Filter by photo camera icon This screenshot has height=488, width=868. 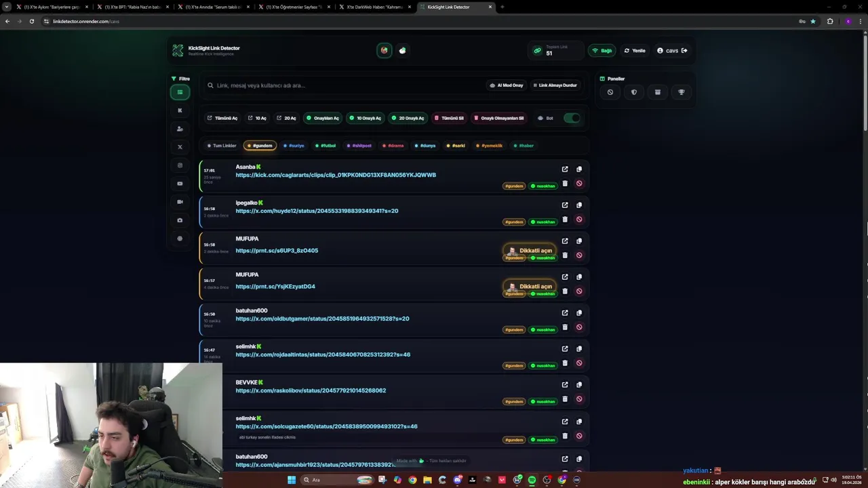180,220
